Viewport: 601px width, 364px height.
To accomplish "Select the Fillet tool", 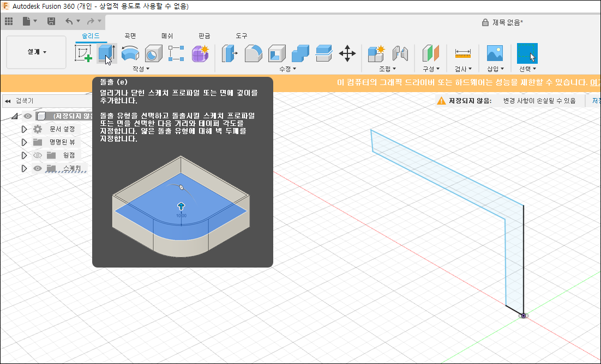I will [x=254, y=53].
